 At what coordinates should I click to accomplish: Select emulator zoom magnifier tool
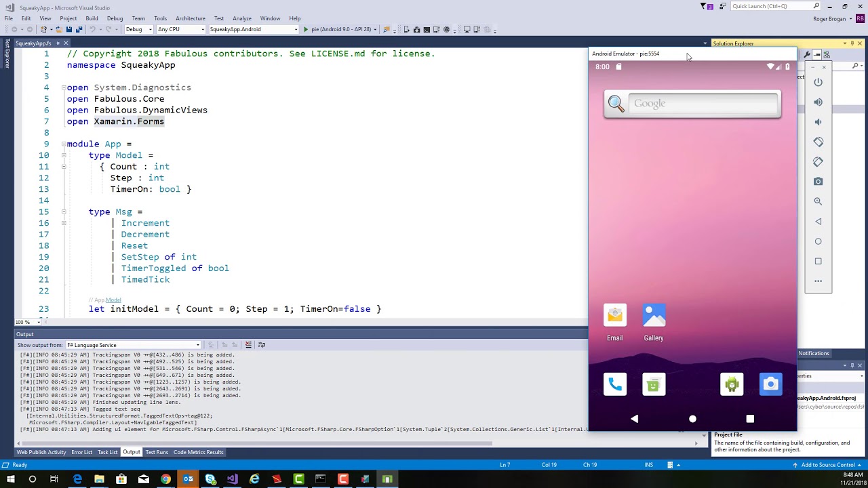coord(818,201)
